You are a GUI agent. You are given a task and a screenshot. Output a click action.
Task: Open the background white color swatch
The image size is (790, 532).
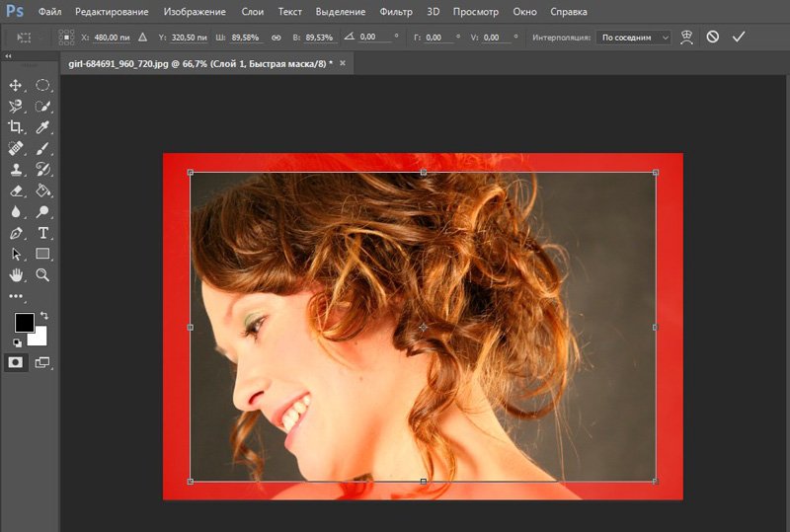pyautogui.click(x=39, y=338)
